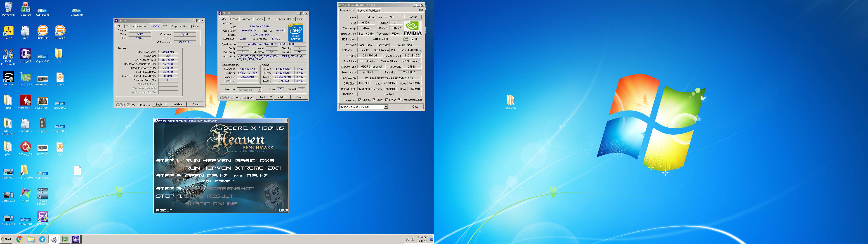Click the Lookup button in GPU-Z

[x=413, y=17]
